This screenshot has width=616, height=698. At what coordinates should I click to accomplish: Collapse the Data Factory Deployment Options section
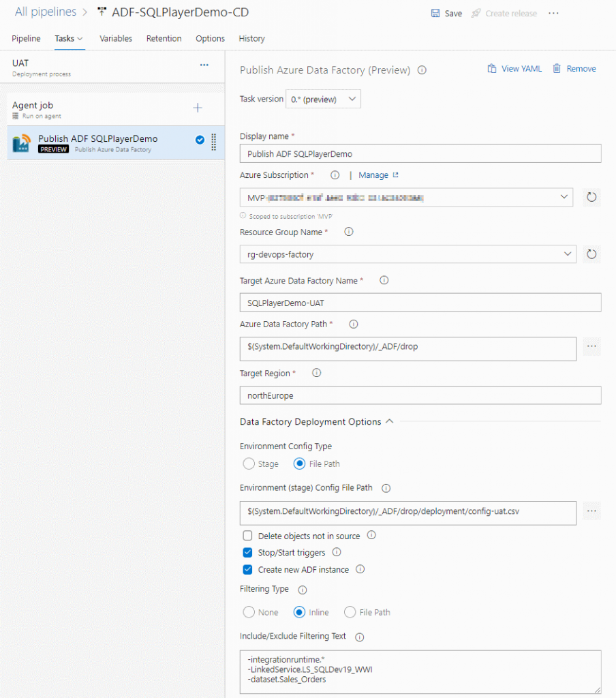[390, 421]
